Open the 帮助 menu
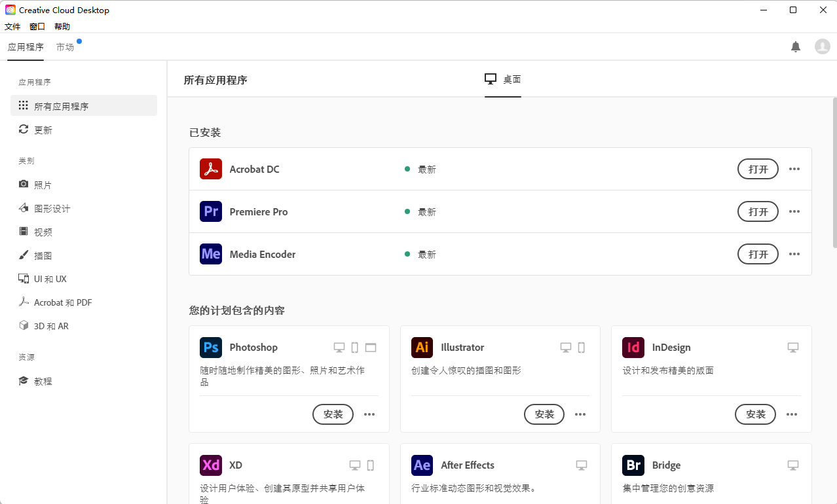The height and width of the screenshot is (504, 837). coord(62,27)
